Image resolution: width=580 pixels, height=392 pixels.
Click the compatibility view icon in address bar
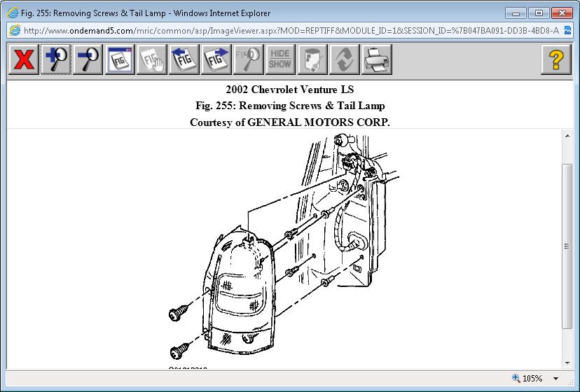click(x=568, y=30)
